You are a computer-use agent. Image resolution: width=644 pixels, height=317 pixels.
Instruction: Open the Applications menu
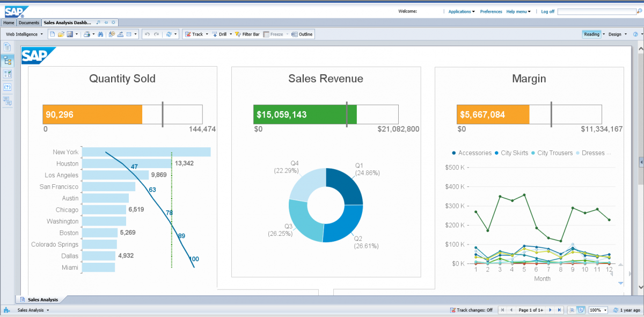point(461,11)
